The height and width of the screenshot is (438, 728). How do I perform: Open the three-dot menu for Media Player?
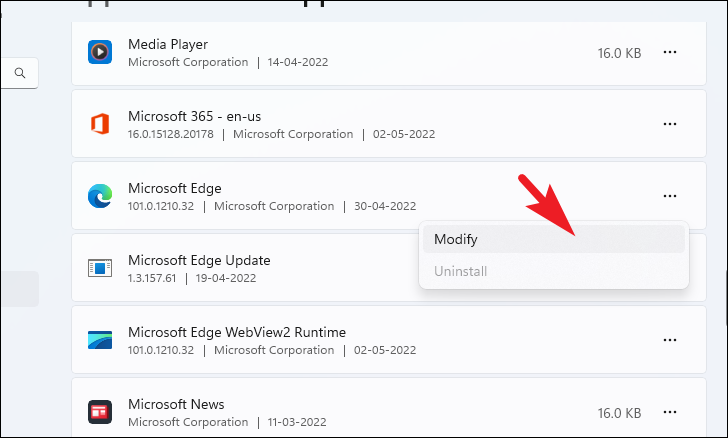click(670, 52)
